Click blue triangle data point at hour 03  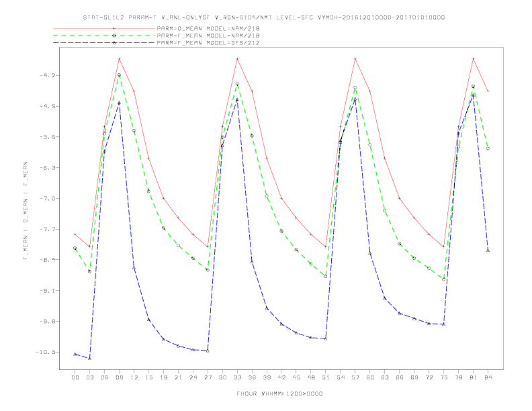coord(89,358)
